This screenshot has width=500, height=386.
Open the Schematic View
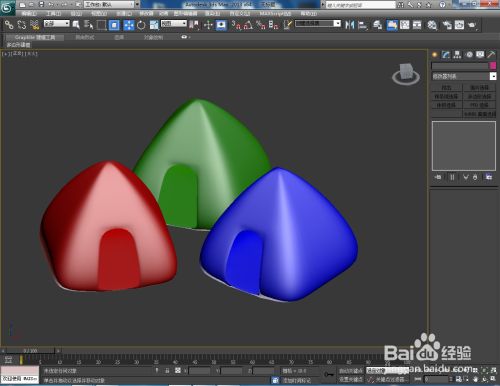417,25
